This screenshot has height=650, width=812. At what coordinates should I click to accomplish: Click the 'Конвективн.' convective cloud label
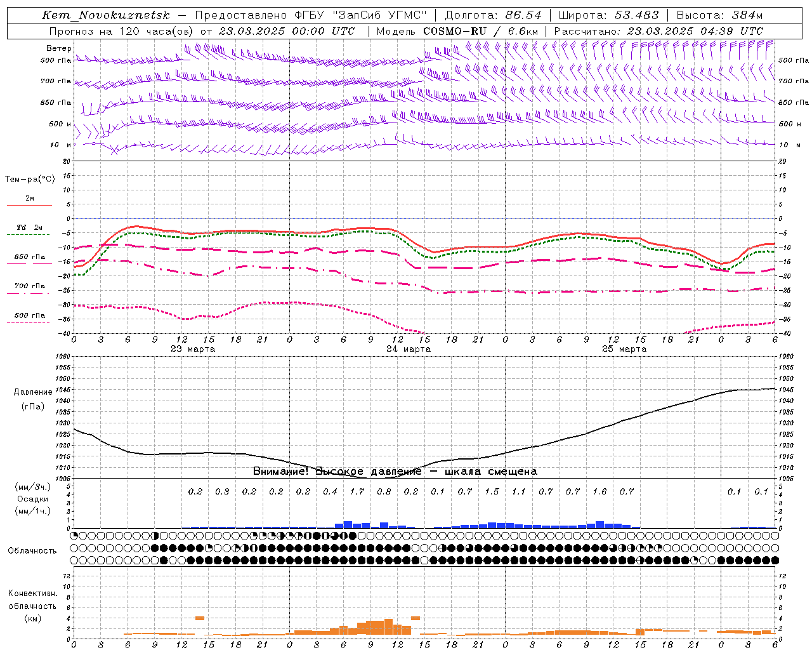(32, 593)
